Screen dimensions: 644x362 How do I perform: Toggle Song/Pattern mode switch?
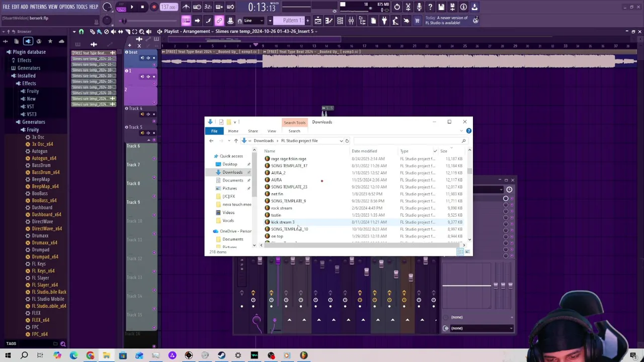point(121,7)
